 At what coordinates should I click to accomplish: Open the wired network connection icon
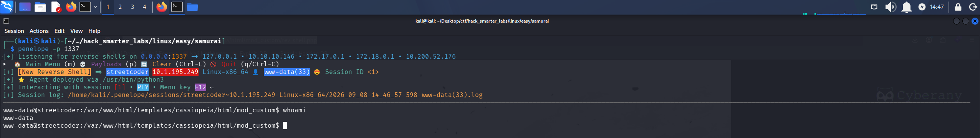click(x=874, y=7)
